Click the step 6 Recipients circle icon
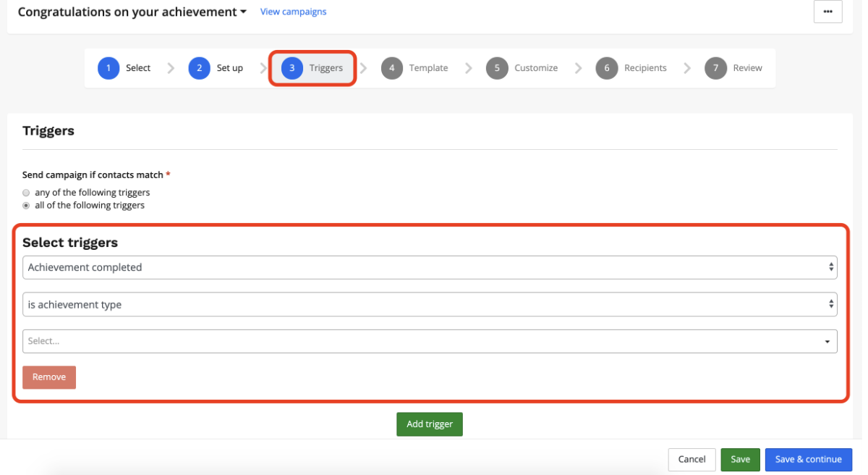This screenshot has width=868, height=475. point(607,68)
